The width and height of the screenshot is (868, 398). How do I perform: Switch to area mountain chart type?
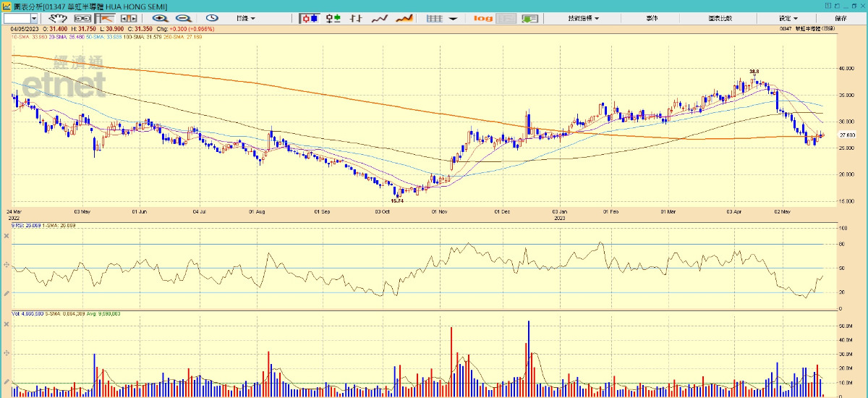404,18
